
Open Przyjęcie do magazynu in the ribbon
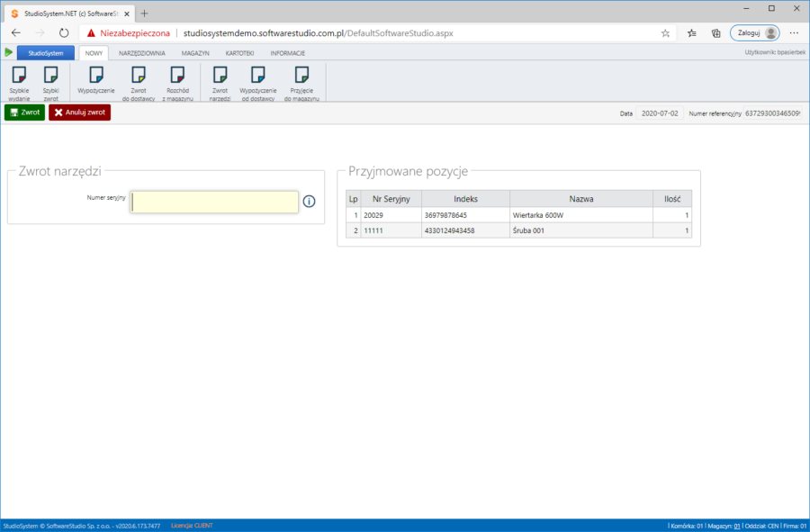click(x=301, y=83)
